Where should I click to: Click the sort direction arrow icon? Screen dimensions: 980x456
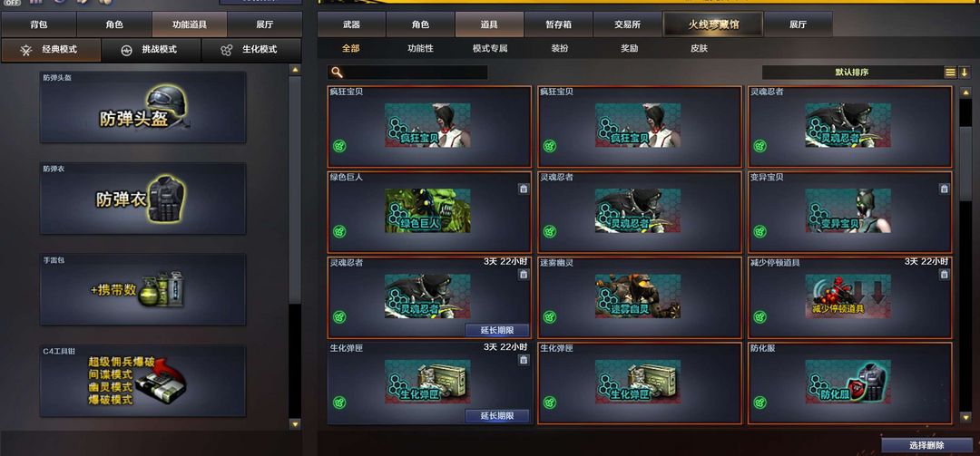tap(964, 73)
